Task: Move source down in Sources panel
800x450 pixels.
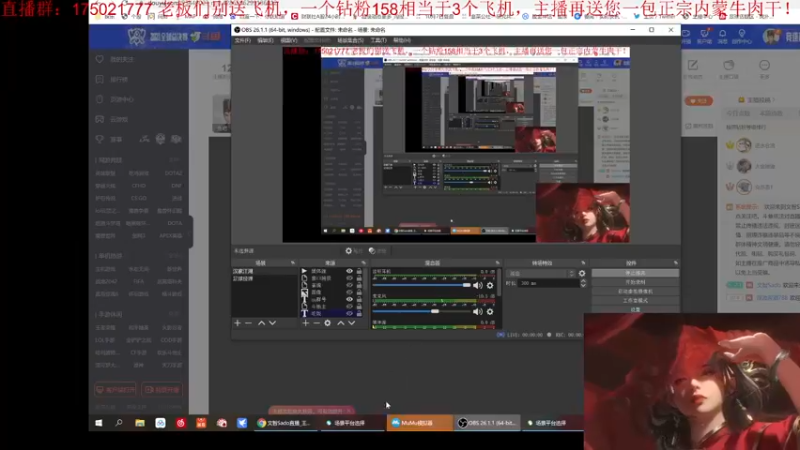Action: point(352,323)
